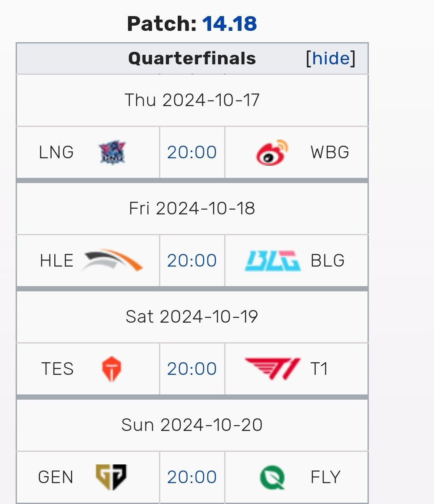Open the HLE vs BLG 20:00 match time
The width and height of the screenshot is (434, 504).
point(192,260)
